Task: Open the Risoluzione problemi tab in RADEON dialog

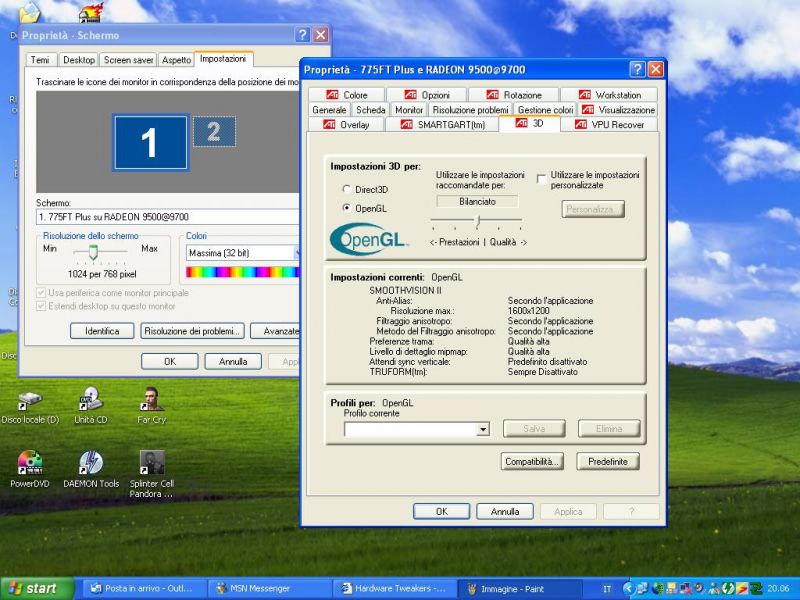Action: click(x=470, y=110)
